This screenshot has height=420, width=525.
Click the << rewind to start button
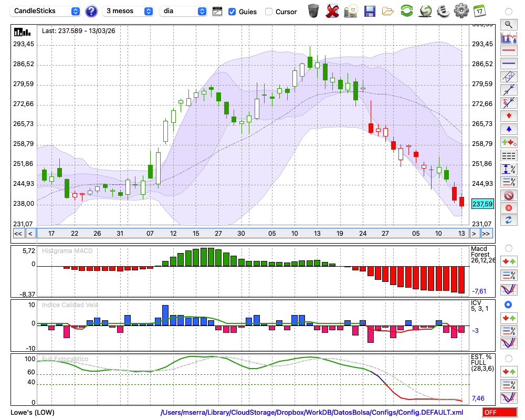[x=18, y=234]
